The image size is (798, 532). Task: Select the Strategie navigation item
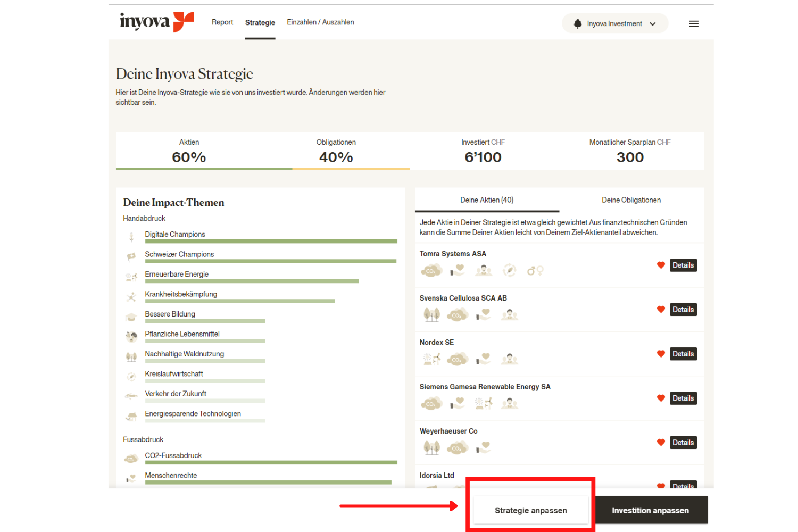pos(260,22)
